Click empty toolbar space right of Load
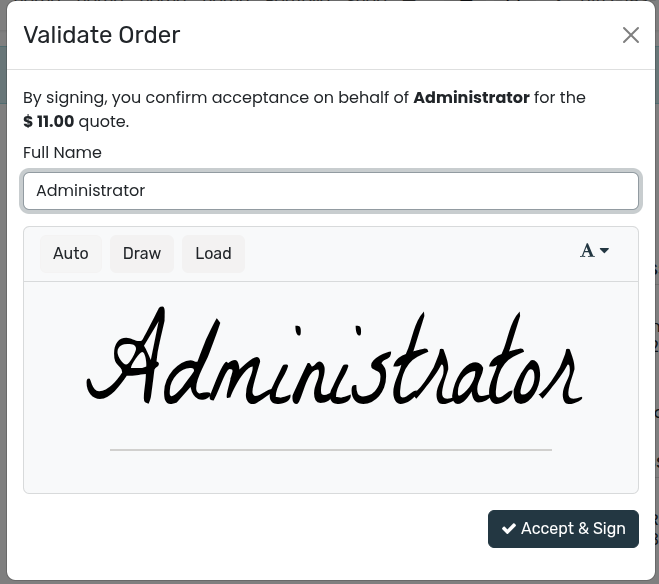The width and height of the screenshot is (659, 584). point(400,254)
